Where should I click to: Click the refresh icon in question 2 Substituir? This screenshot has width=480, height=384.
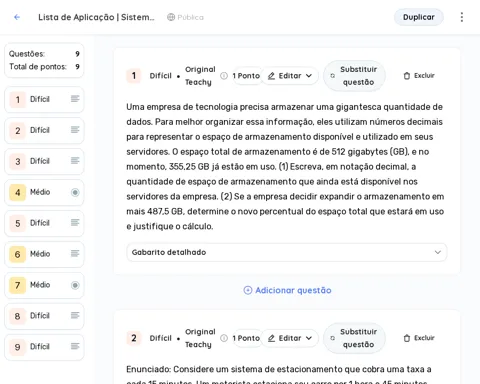coord(332,338)
